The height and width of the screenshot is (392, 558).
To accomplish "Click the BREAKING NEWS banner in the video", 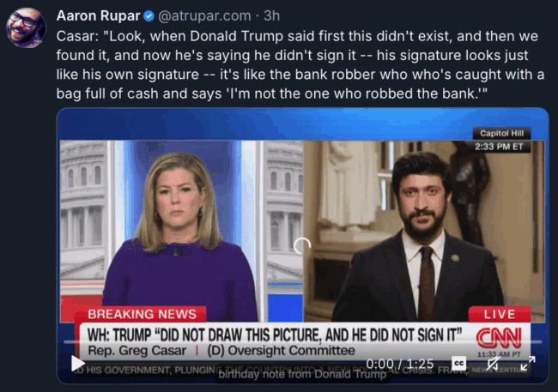I will pos(142,315).
